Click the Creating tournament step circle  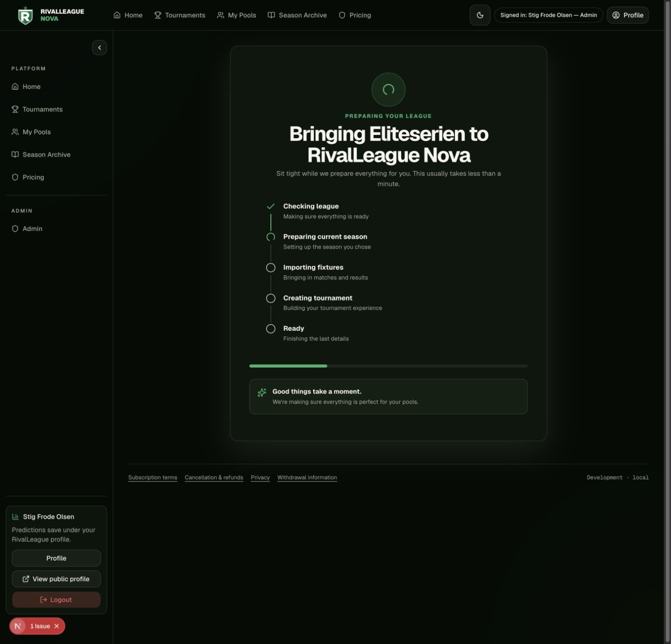click(270, 298)
